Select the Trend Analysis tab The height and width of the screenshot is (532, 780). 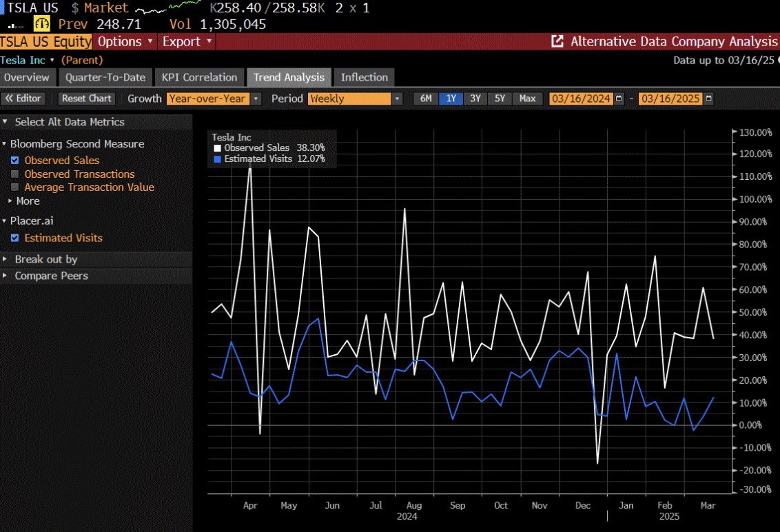289,77
